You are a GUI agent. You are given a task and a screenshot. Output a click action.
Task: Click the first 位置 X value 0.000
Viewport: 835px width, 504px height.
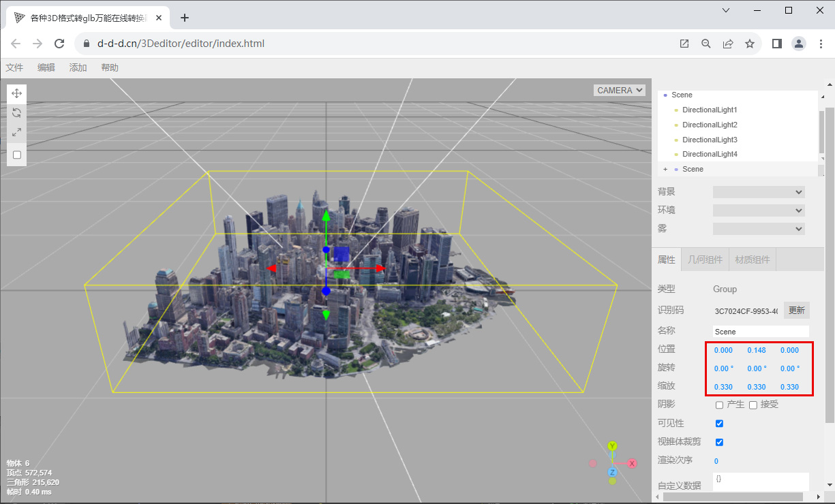tap(723, 350)
